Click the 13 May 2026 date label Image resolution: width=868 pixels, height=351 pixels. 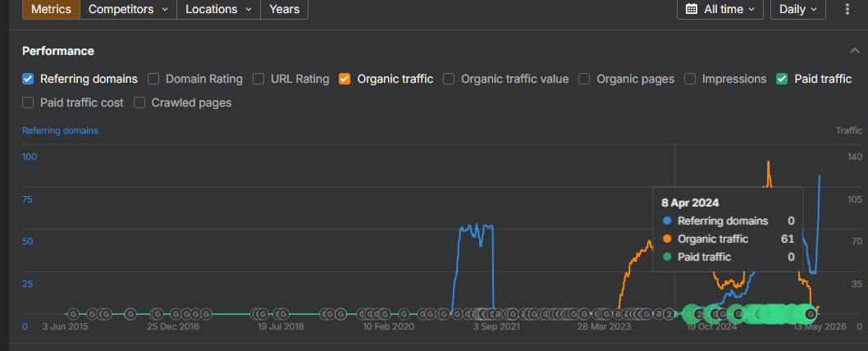click(x=820, y=326)
